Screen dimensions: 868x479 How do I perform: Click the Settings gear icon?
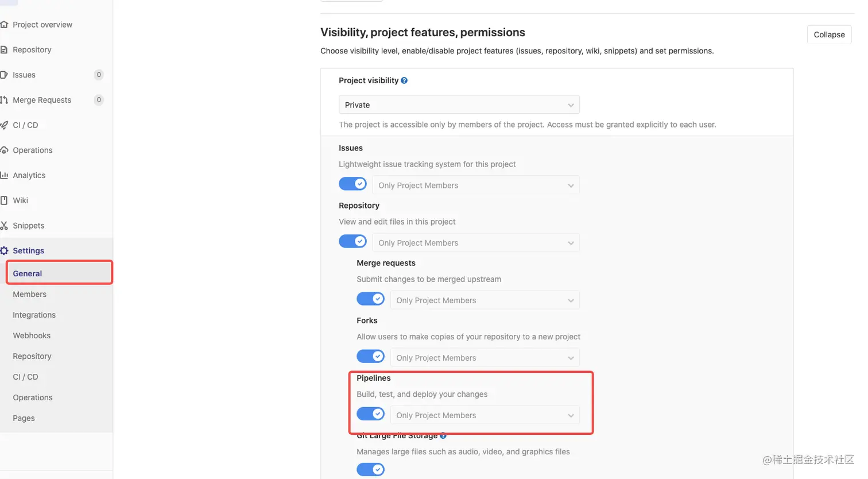[x=5, y=251]
